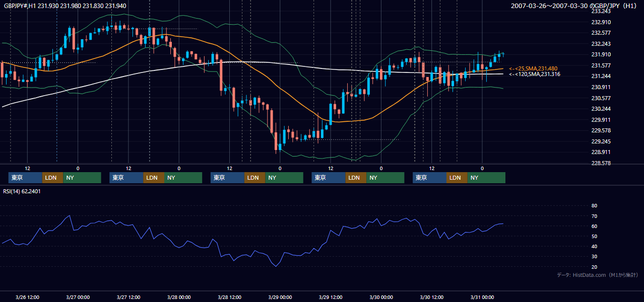Viewport: 644px width, 302px height.
Task: Click the RSI 50 level label
Action: (x=594, y=236)
